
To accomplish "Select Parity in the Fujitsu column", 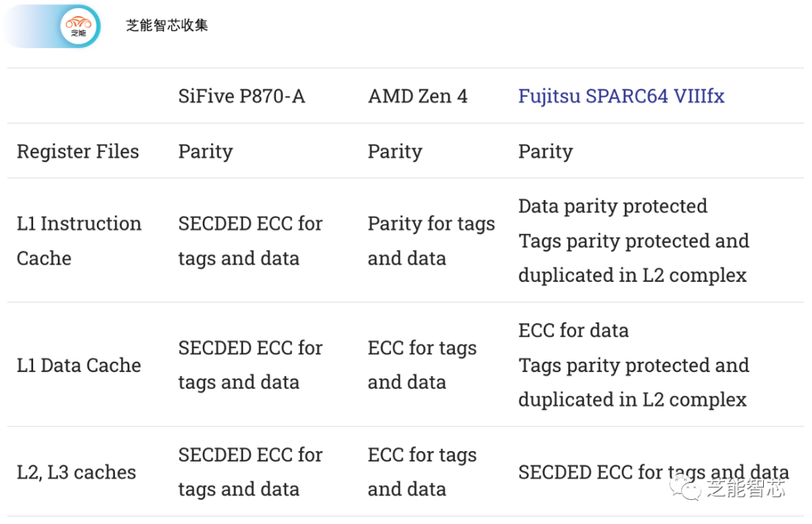I will point(545,151).
